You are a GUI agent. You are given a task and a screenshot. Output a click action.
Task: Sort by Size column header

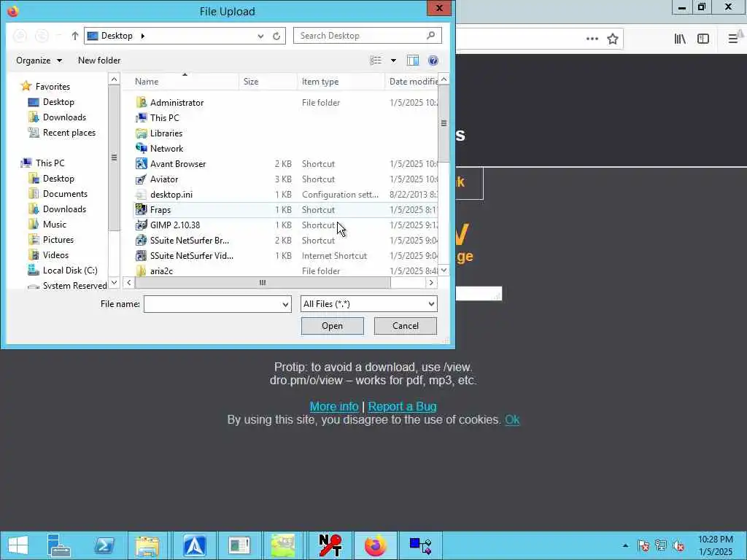(268, 82)
